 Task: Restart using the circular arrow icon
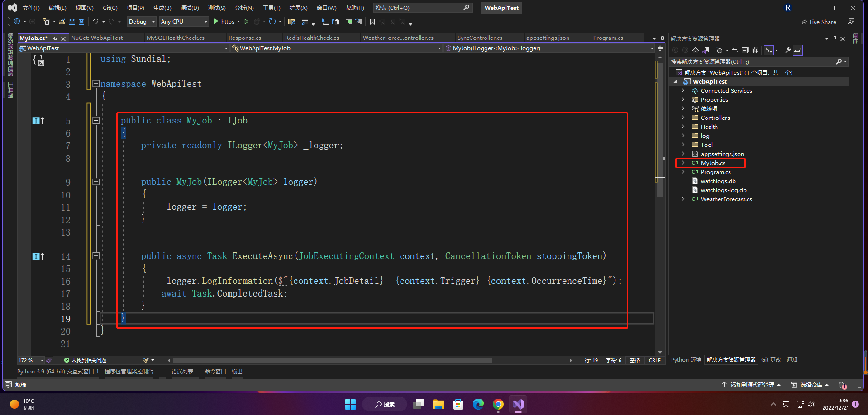(272, 21)
